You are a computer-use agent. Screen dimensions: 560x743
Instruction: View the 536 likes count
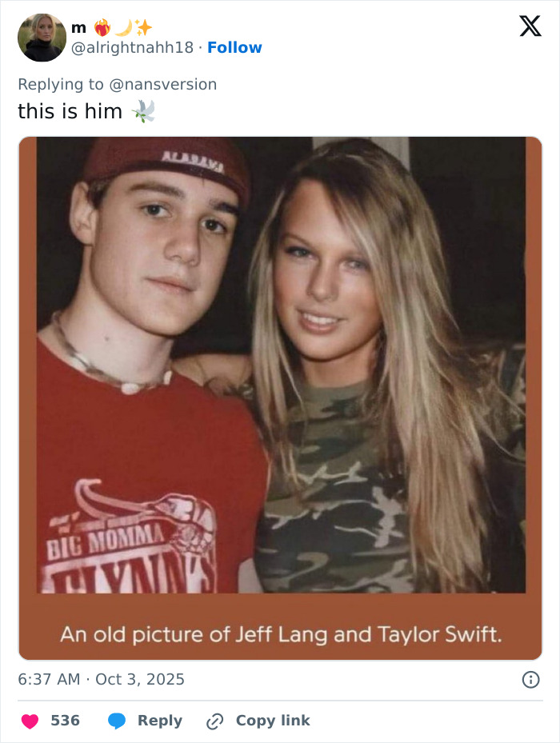65,721
